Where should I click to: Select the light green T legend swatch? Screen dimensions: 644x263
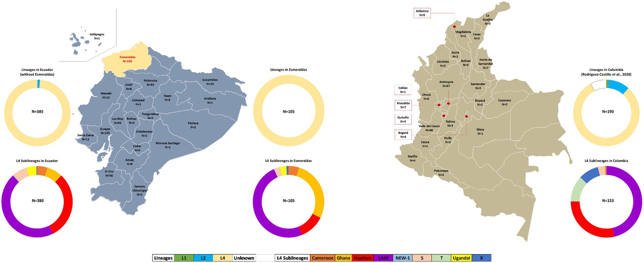point(441,258)
